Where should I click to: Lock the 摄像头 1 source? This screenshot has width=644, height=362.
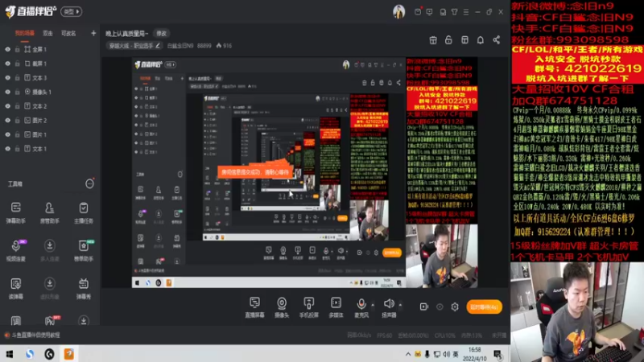coord(17,92)
